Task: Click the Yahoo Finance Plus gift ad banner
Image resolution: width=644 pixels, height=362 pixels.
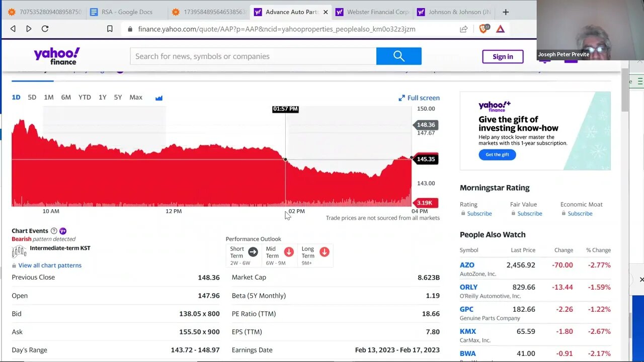Action: click(535, 131)
